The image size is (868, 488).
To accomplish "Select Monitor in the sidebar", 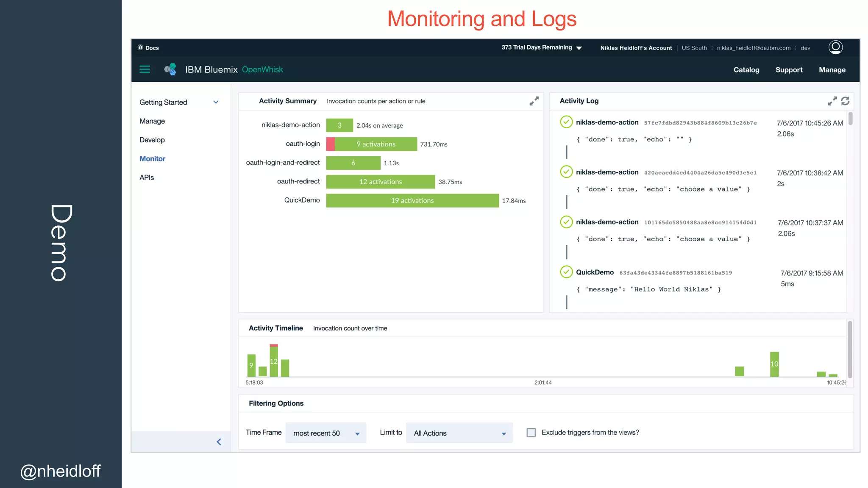I will click(x=152, y=158).
